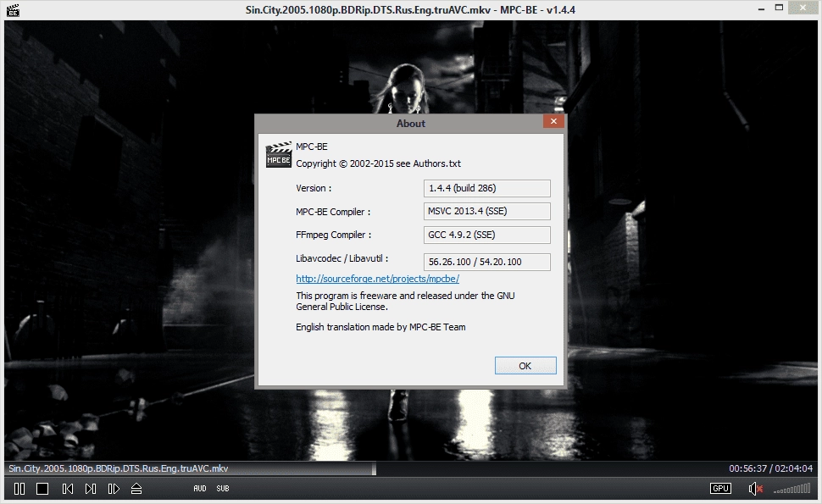Click the Version field showing 1.4.4 (build 286)
This screenshot has width=822, height=504.
point(487,188)
